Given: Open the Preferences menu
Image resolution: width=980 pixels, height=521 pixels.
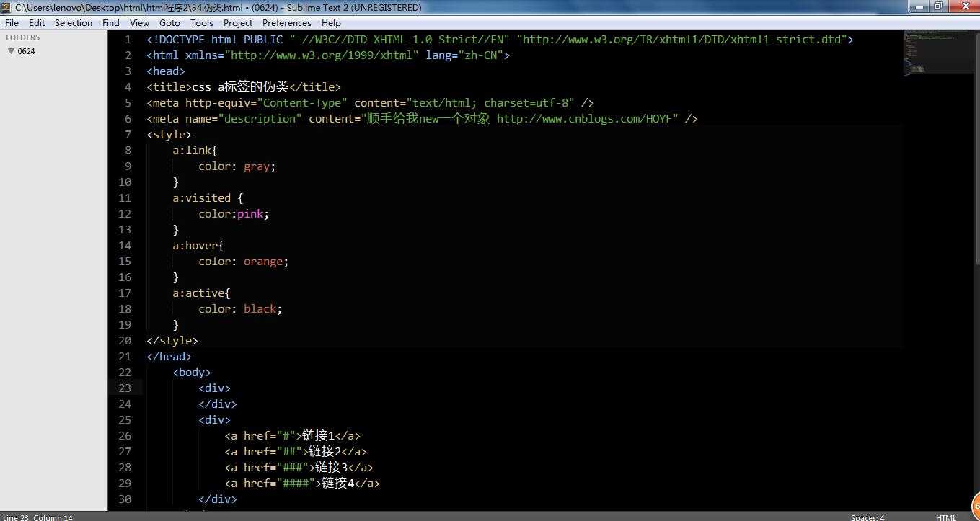Looking at the screenshot, I should click(x=287, y=22).
